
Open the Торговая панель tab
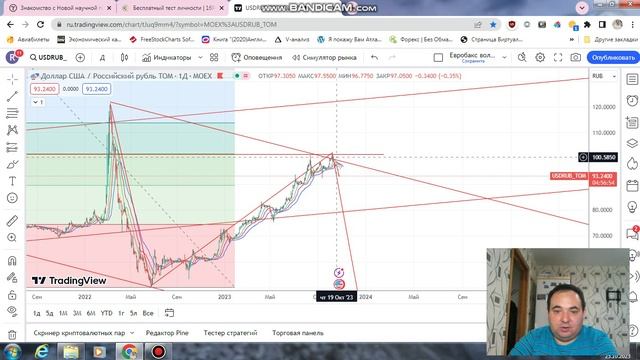click(x=298, y=333)
